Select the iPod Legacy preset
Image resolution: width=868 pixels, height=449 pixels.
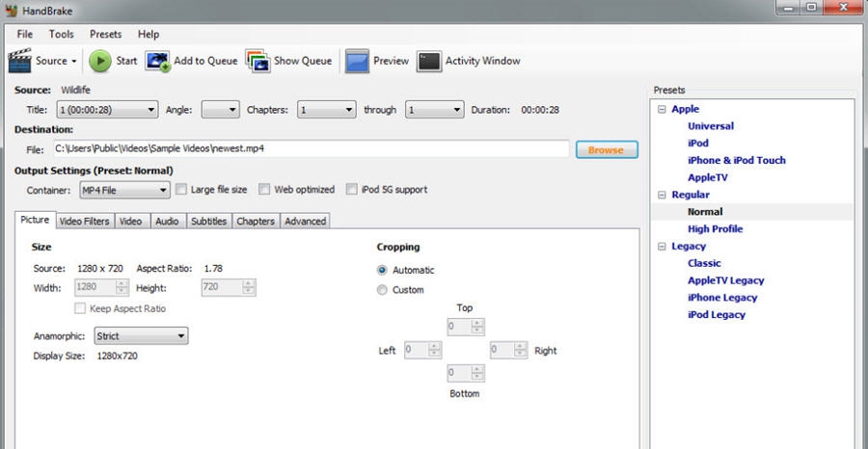click(x=717, y=315)
